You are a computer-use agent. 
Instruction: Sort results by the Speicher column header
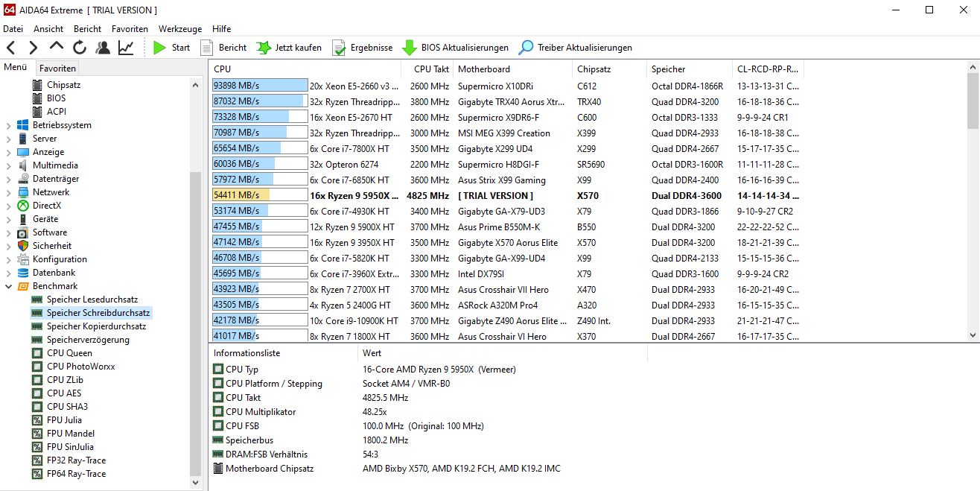tap(689, 69)
